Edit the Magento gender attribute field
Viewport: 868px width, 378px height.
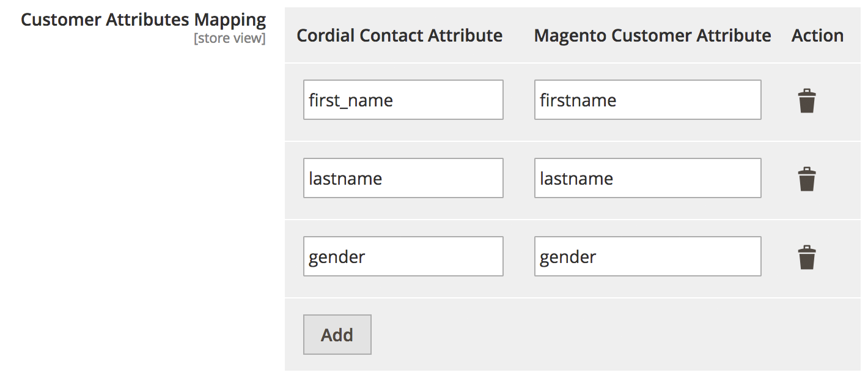[x=648, y=256]
